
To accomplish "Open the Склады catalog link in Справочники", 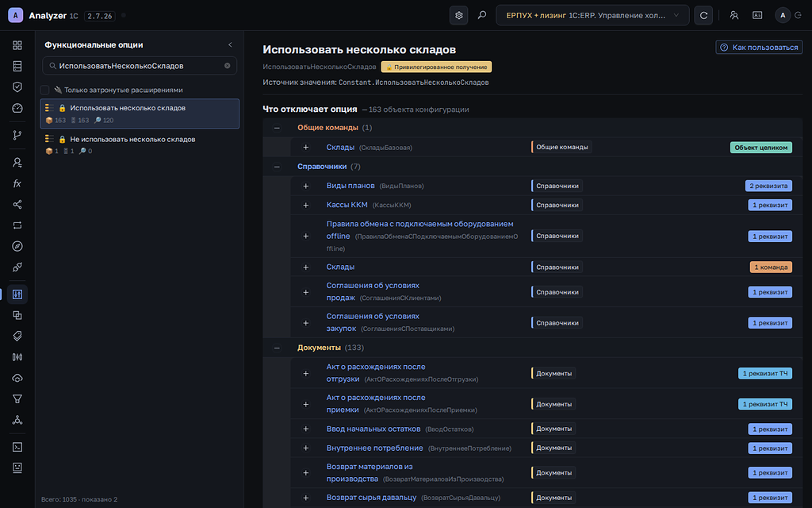I will click(340, 267).
